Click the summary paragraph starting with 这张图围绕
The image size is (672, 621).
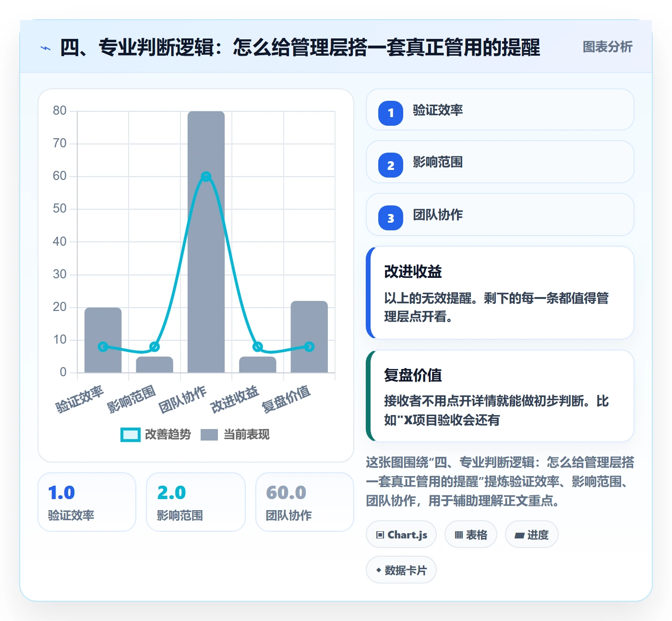(500, 481)
